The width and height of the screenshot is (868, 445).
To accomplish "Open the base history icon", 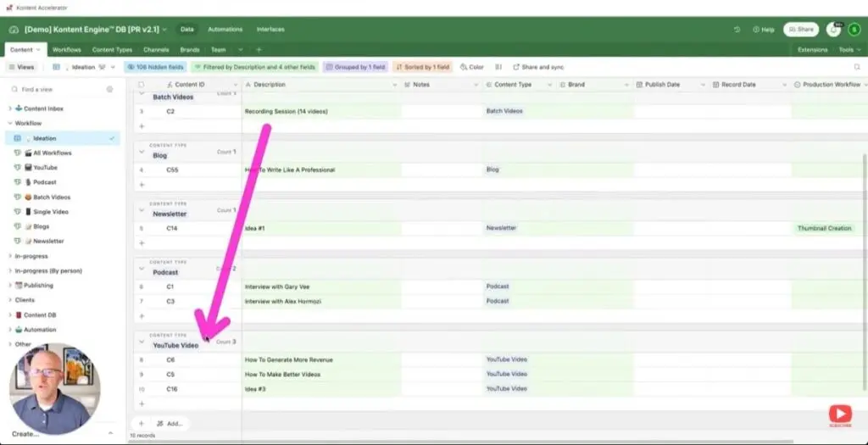I will (x=737, y=30).
